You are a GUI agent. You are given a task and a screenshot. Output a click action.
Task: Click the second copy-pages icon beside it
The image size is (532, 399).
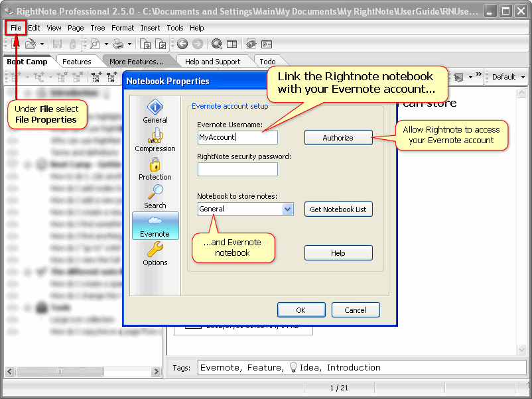click(161, 44)
